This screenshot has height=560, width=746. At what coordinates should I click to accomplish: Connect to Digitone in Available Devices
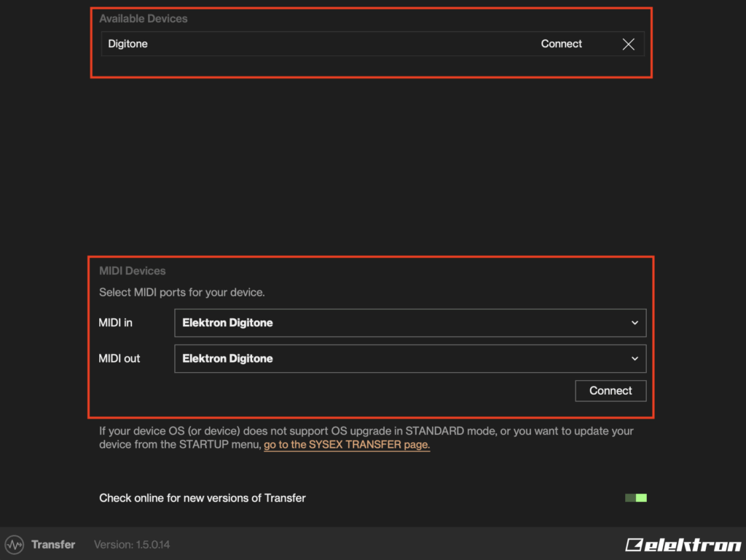pyautogui.click(x=561, y=44)
